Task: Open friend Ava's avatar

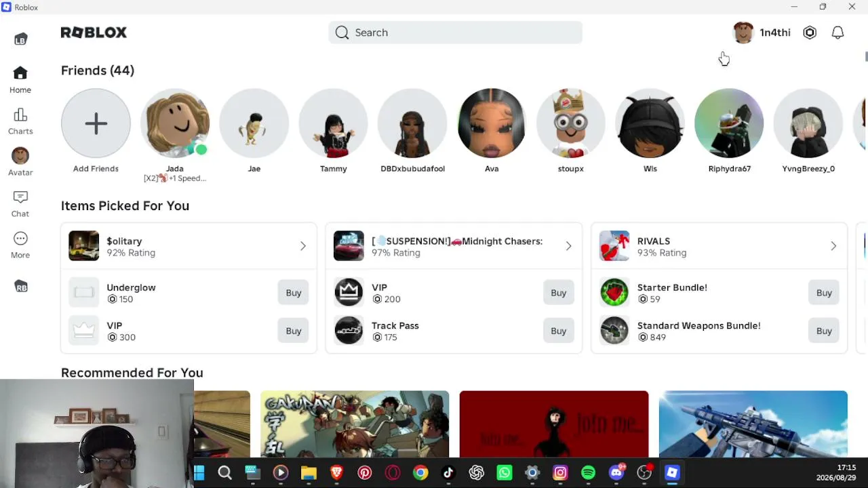Action: [x=492, y=123]
